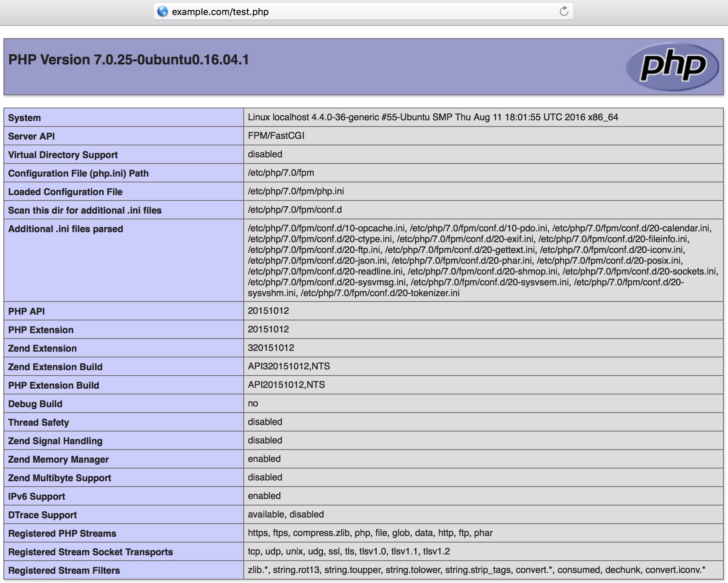
Task: Click the Zend Memory Manager label
Action: coord(58,459)
